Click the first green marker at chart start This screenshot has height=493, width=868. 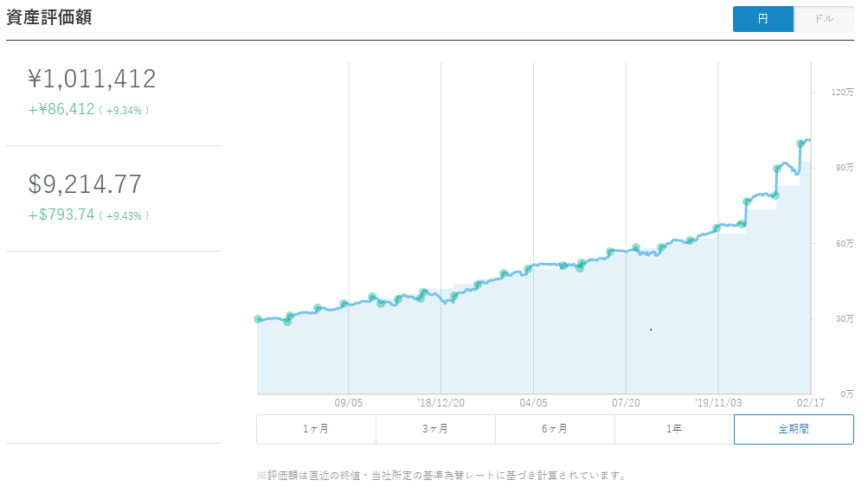(258, 319)
